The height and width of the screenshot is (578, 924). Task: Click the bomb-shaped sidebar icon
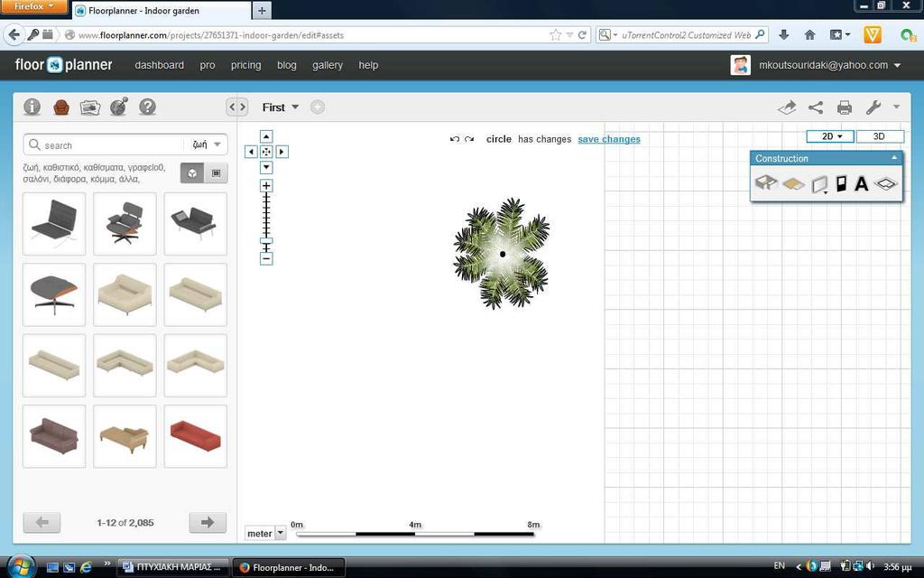(x=118, y=107)
